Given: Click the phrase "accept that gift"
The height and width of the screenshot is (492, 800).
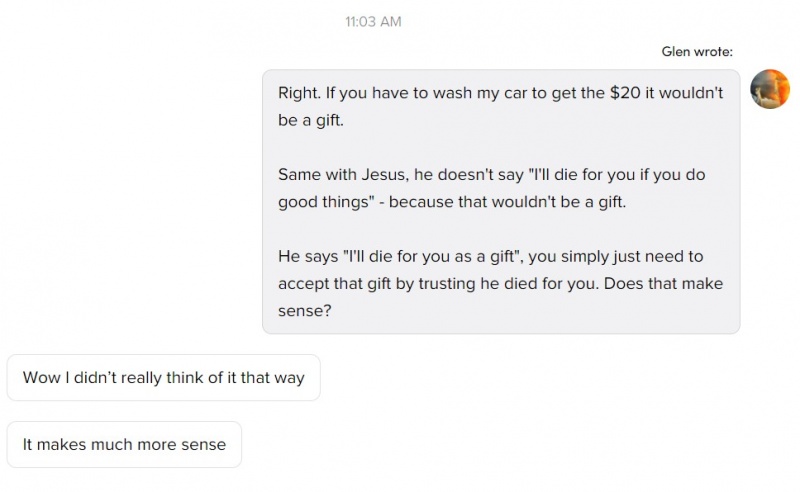Looking at the screenshot, I should point(331,283).
